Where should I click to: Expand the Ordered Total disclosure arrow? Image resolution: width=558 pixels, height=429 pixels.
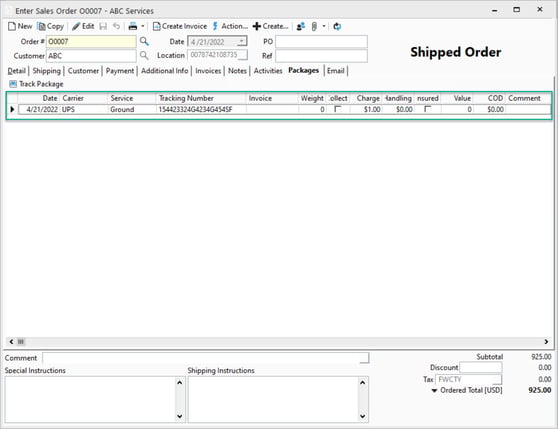point(434,391)
